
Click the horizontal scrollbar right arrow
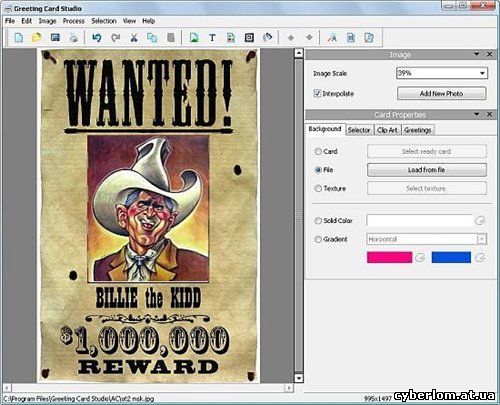click(289, 388)
